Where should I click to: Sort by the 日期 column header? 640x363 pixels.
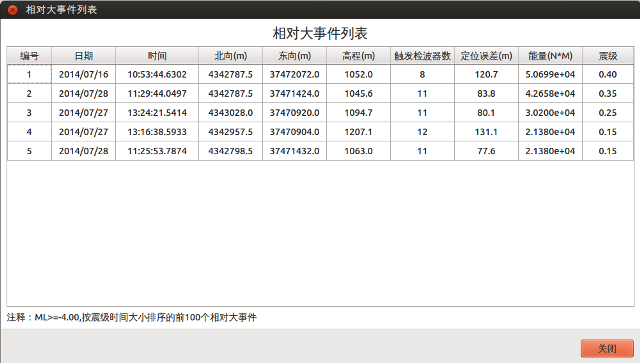(x=84, y=56)
